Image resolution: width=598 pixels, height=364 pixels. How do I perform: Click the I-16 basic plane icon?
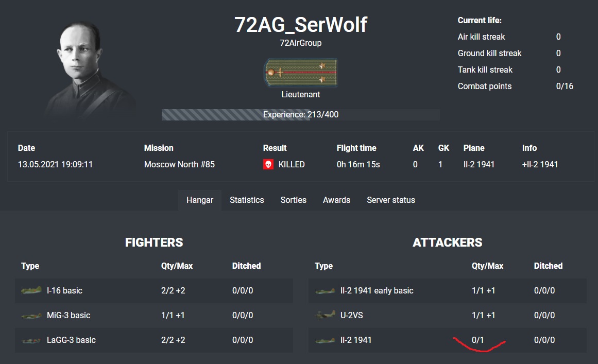click(31, 291)
